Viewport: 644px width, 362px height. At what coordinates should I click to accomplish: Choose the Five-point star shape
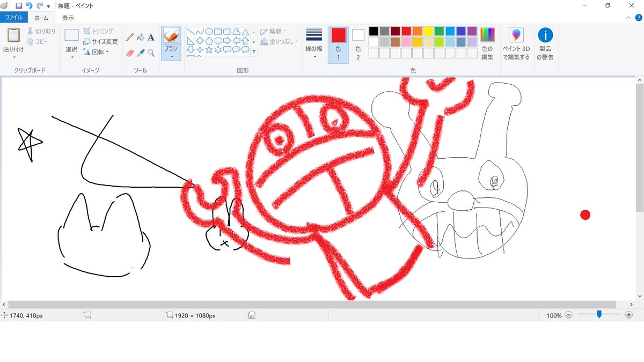209,50
